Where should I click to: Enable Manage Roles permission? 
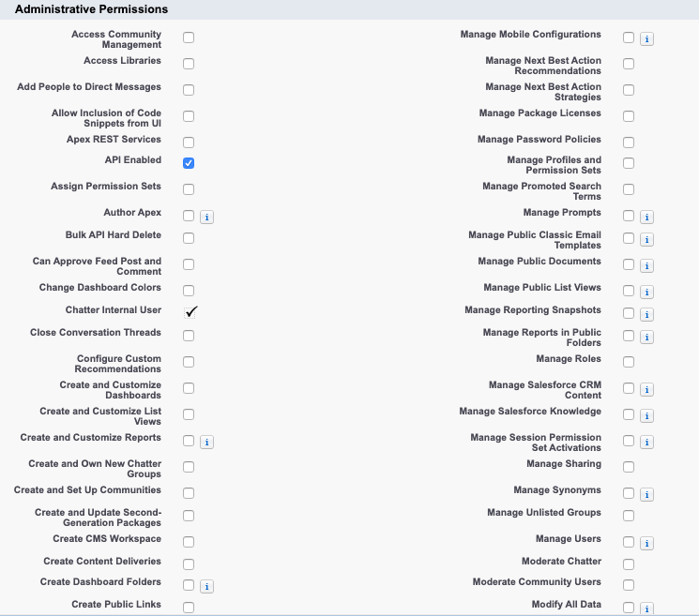click(x=629, y=362)
